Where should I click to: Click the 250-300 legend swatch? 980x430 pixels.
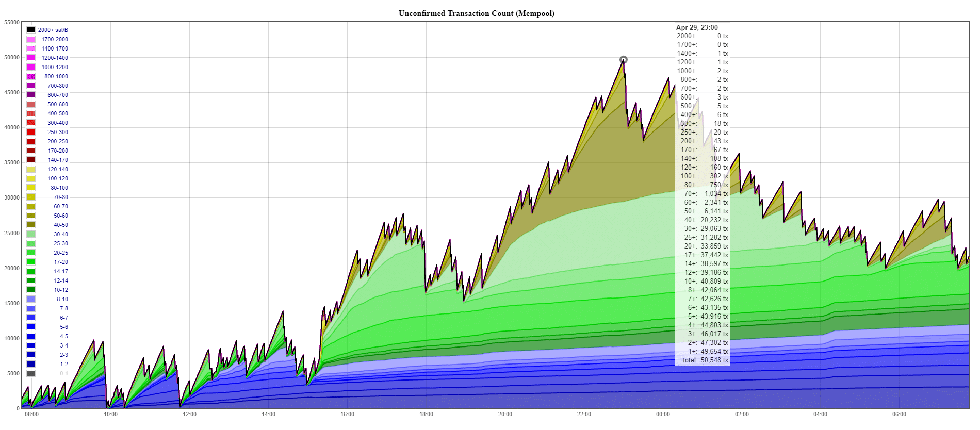click(x=31, y=132)
